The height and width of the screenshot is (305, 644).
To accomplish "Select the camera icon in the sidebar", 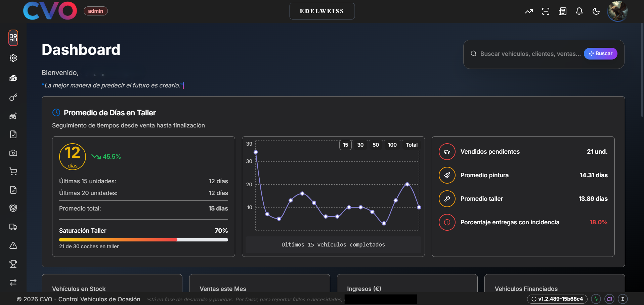I will (x=13, y=153).
